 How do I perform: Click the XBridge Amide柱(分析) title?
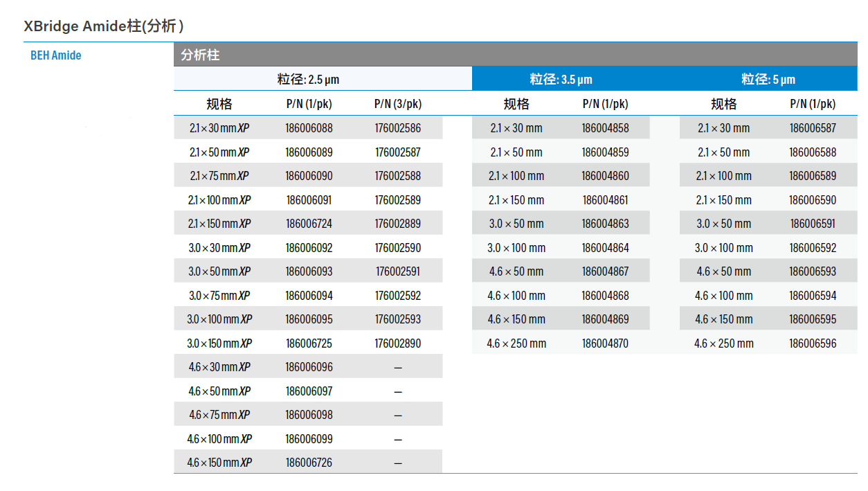coord(104,26)
